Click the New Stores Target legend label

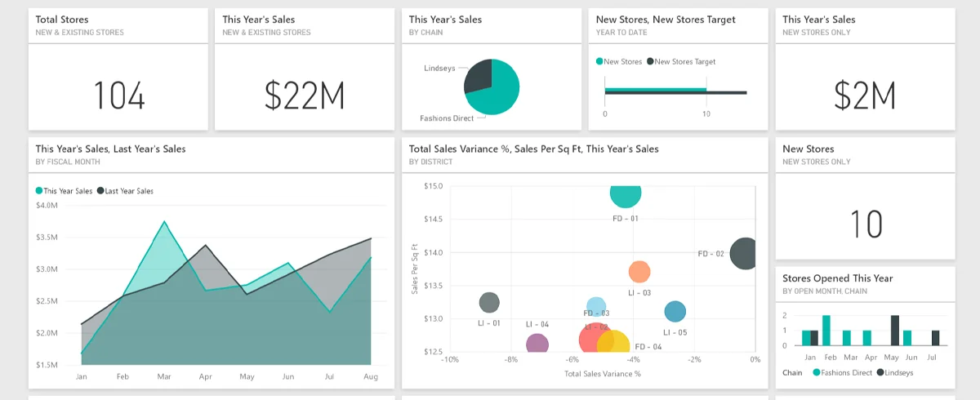point(685,61)
